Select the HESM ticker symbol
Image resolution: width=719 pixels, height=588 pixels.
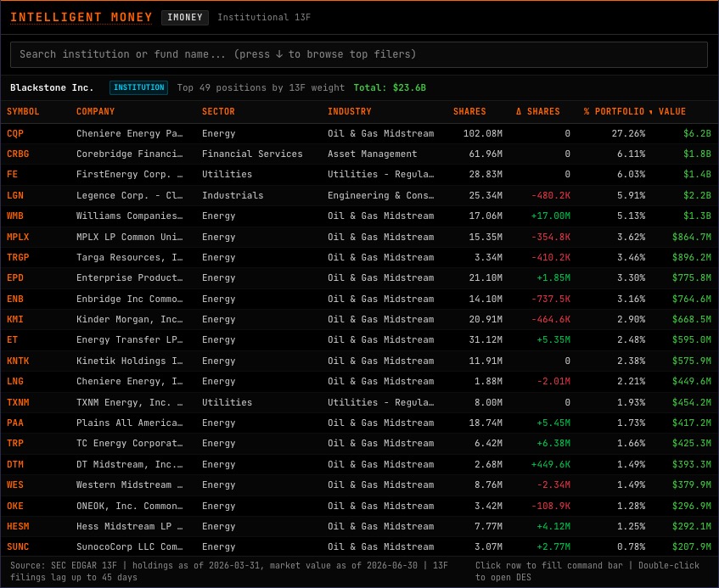point(18,527)
